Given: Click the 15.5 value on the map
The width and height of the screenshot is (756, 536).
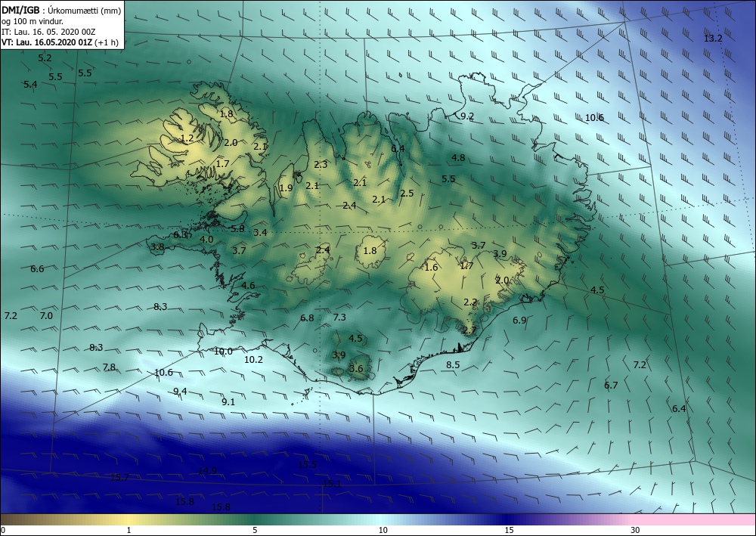Looking at the screenshot, I should point(307,465).
